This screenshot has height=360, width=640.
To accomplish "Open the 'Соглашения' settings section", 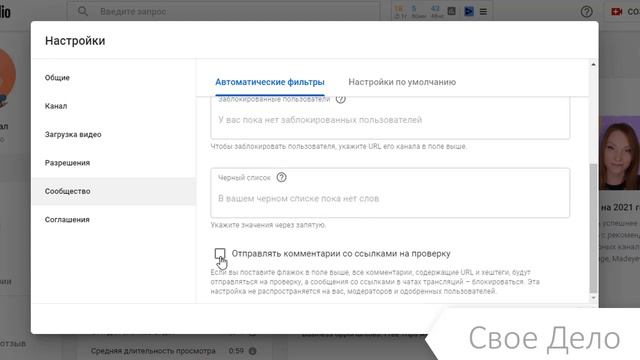I will (x=114, y=220).
